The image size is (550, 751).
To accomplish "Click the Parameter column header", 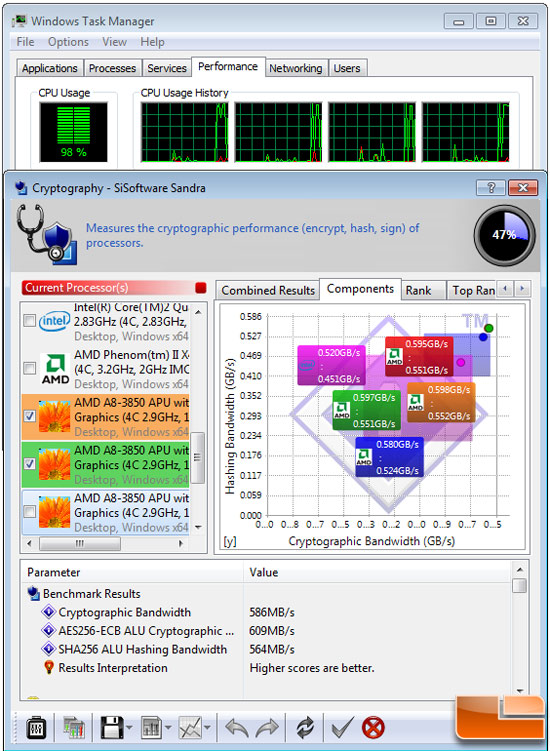I will 133,572.
